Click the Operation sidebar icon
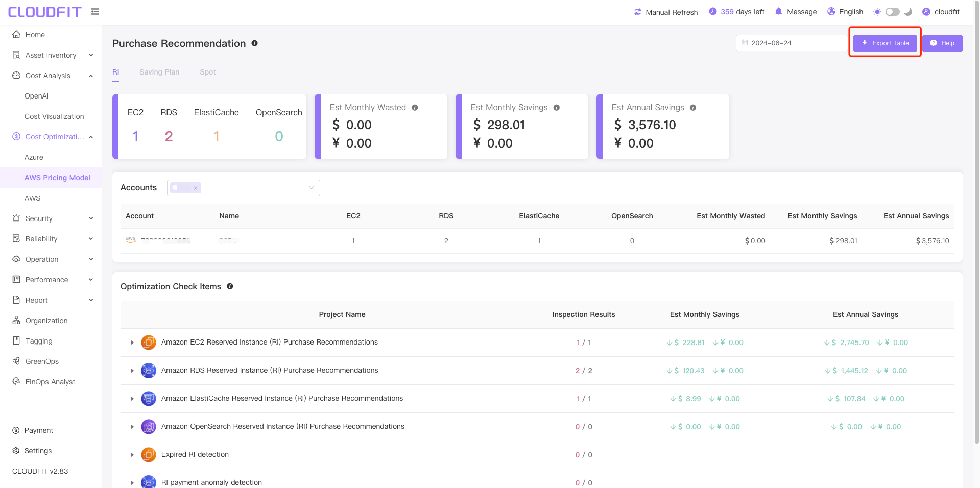 [x=16, y=259]
